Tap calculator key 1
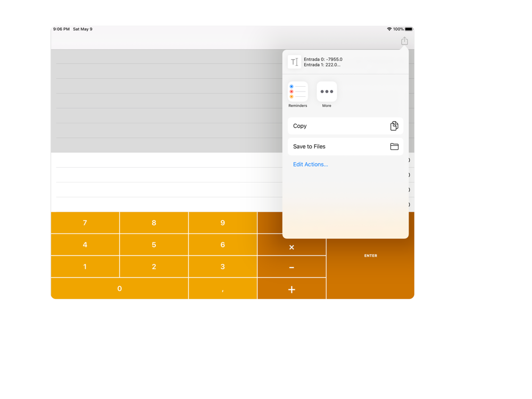The image size is (532, 399). click(x=85, y=267)
